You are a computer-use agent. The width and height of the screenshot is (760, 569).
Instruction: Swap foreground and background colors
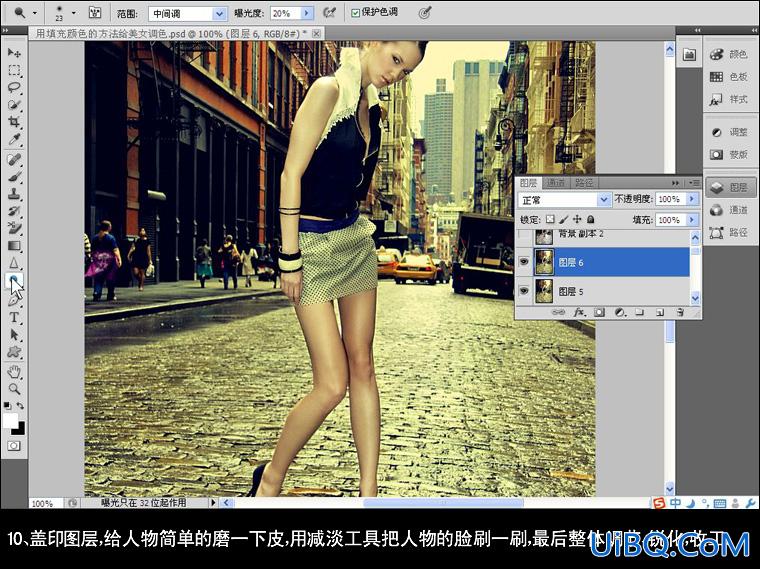tap(20, 405)
